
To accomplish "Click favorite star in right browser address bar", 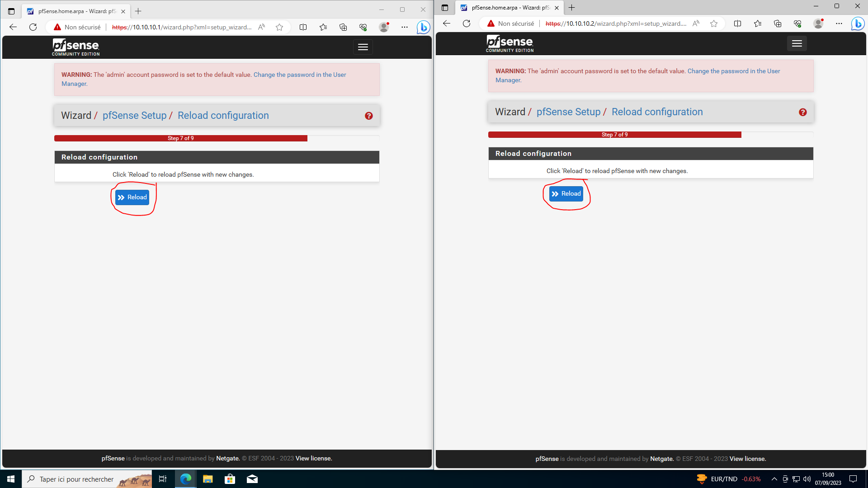I will (x=714, y=23).
